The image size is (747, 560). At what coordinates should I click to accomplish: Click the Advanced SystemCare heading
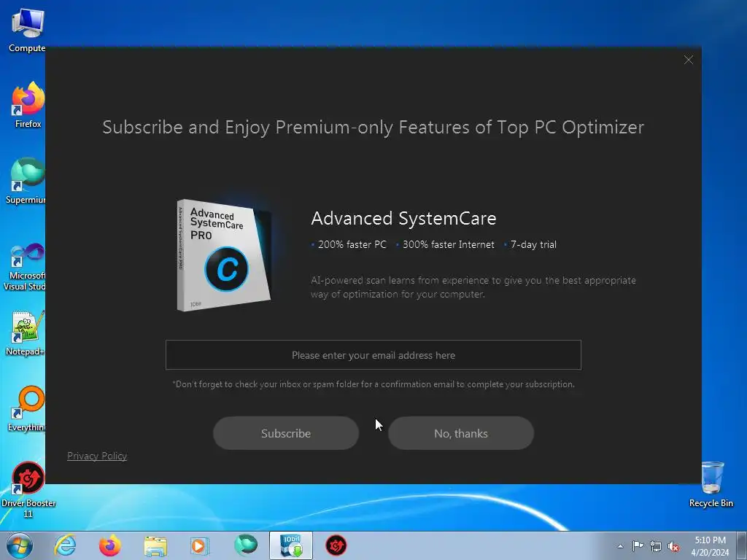pos(403,218)
